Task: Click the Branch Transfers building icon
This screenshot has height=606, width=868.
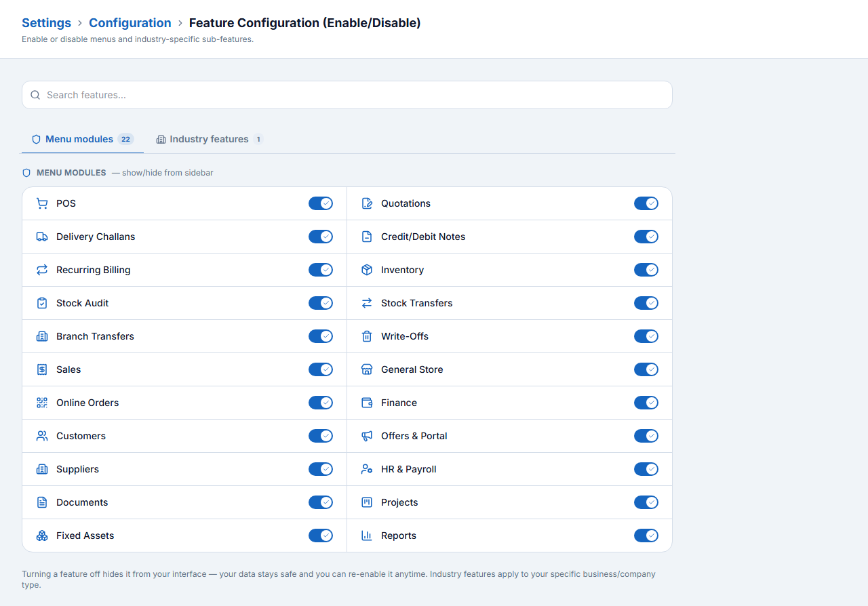Action: tap(42, 336)
